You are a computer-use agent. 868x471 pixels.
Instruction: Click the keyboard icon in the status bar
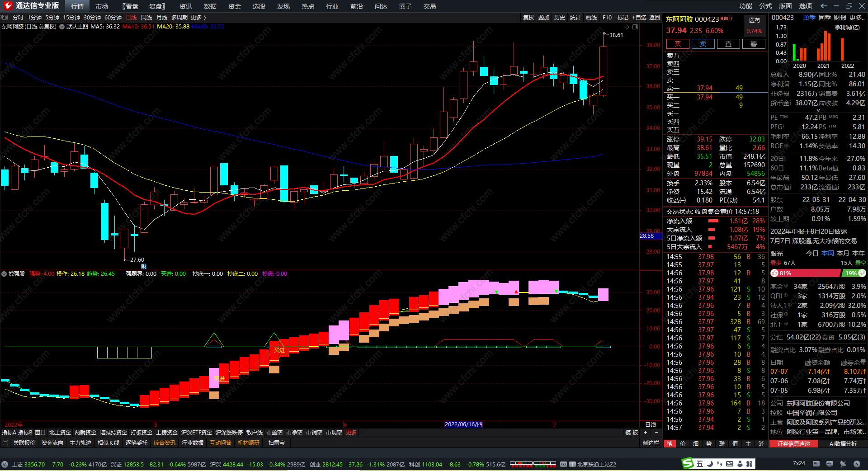point(816,464)
